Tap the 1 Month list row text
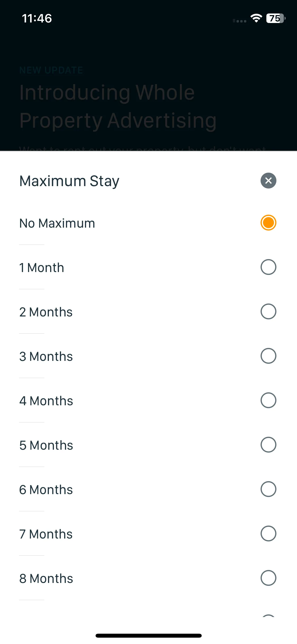The width and height of the screenshot is (297, 644). pyautogui.click(x=42, y=268)
